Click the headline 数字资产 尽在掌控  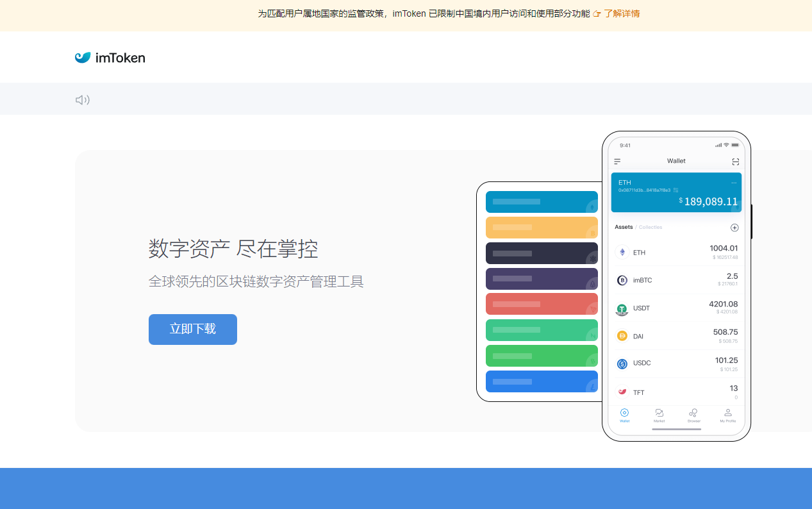pos(233,249)
